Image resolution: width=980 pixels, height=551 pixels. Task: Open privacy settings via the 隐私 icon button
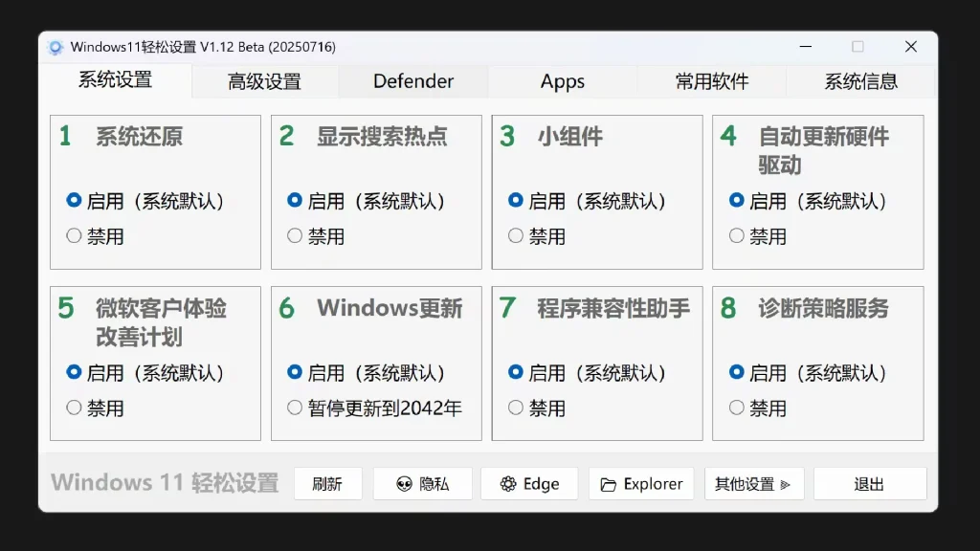[x=406, y=483]
